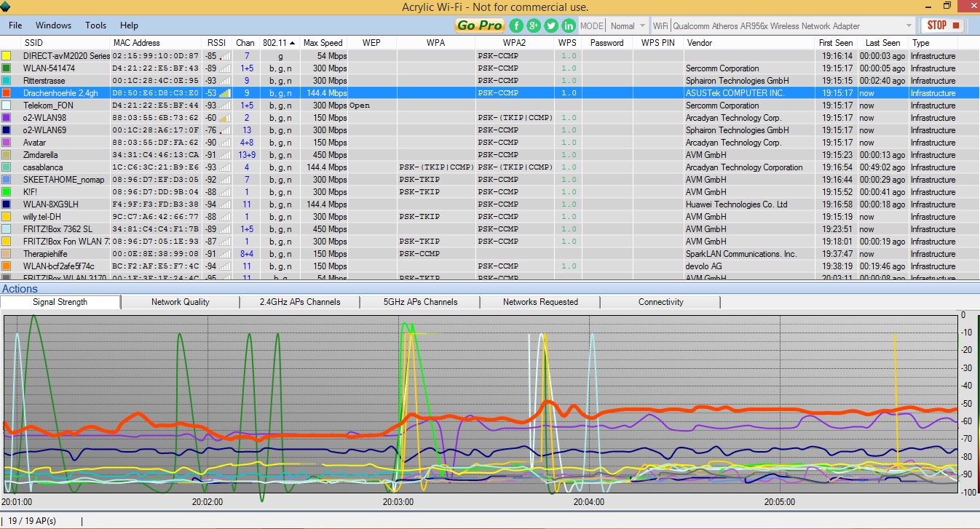Click signal bars icon for Avatar row
980x529 pixels.
[x=226, y=143]
